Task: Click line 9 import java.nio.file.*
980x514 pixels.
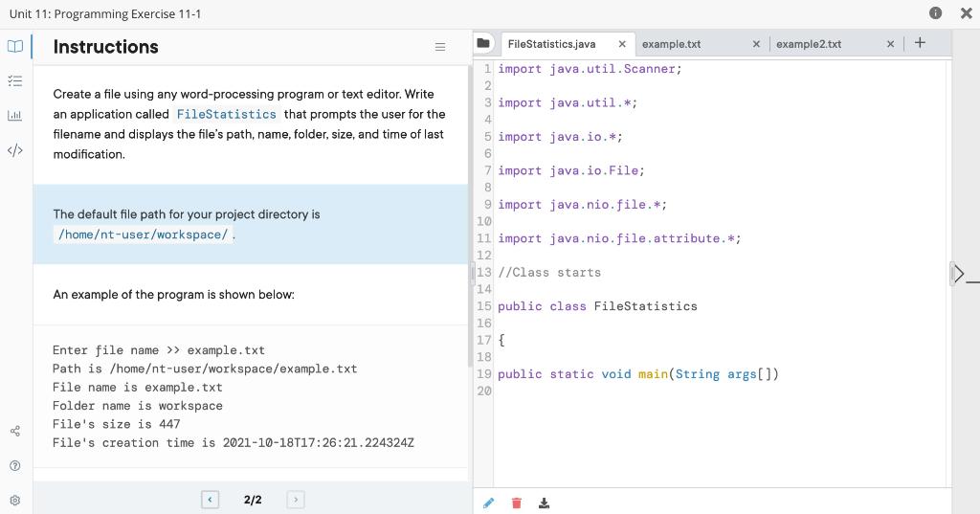Action: point(582,205)
